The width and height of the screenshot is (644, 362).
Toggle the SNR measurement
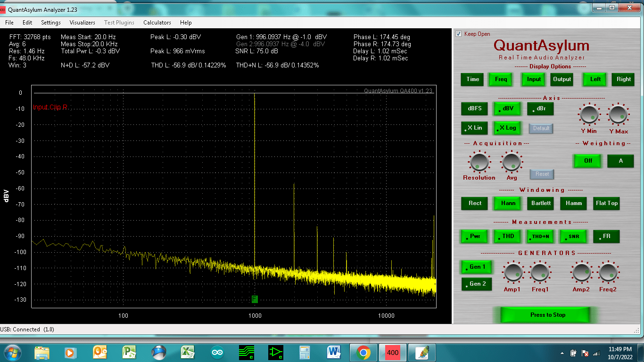(x=574, y=236)
